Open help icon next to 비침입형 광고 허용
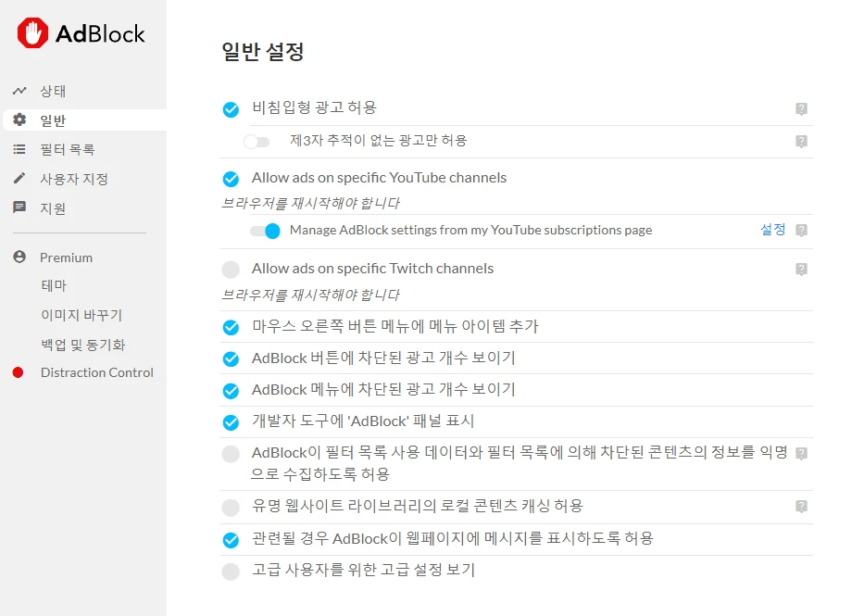Viewport: 864px width, 616px height. [800, 108]
